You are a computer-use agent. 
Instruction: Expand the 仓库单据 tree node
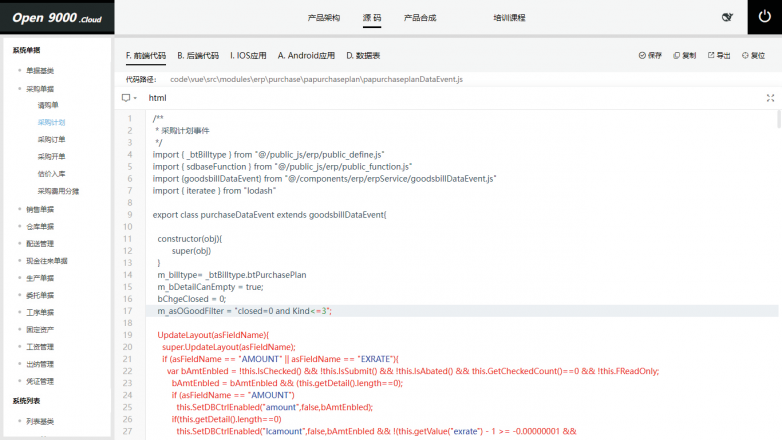pyautogui.click(x=40, y=226)
